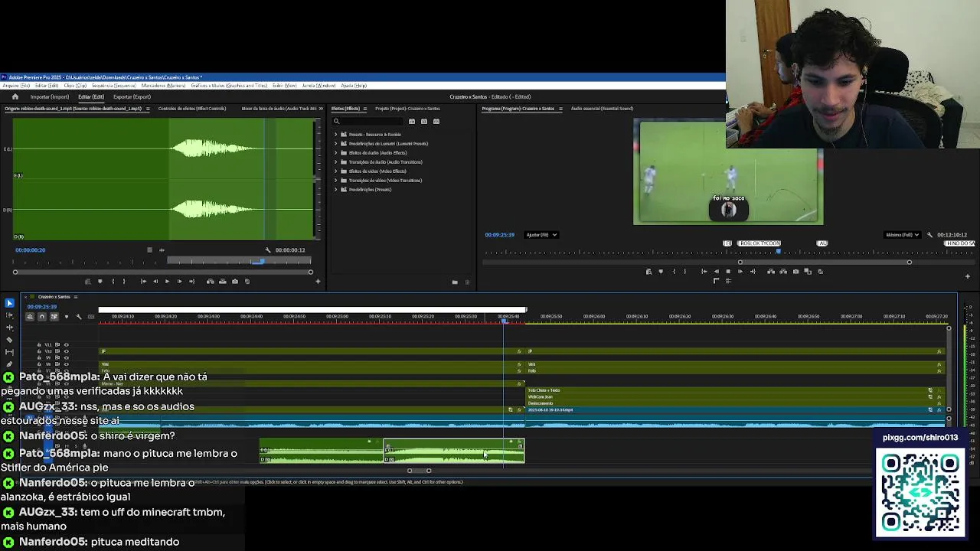Open Máxima (Full) playback resolution dropdown
Screen dimensions: 980x551
pyautogui.click(x=902, y=235)
